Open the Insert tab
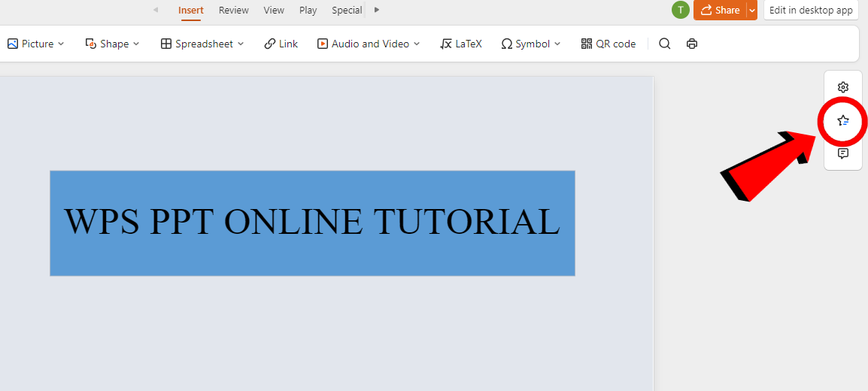 (x=191, y=10)
